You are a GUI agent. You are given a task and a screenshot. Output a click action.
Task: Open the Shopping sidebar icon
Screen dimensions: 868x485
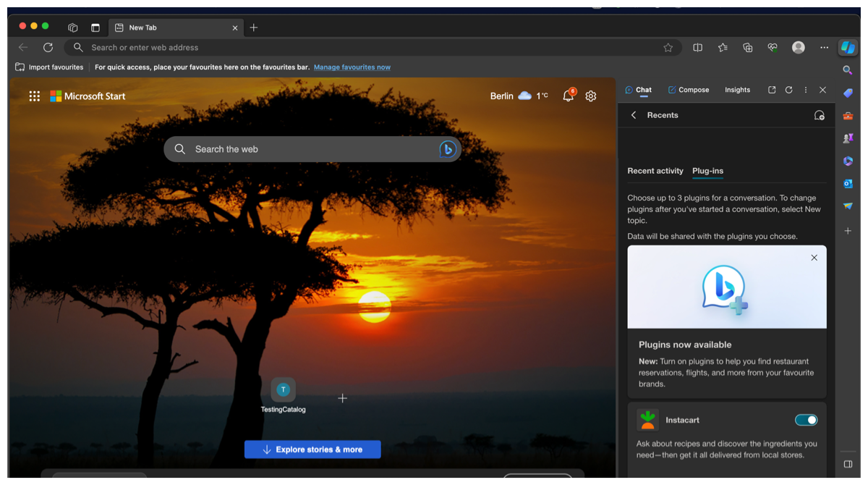click(848, 93)
